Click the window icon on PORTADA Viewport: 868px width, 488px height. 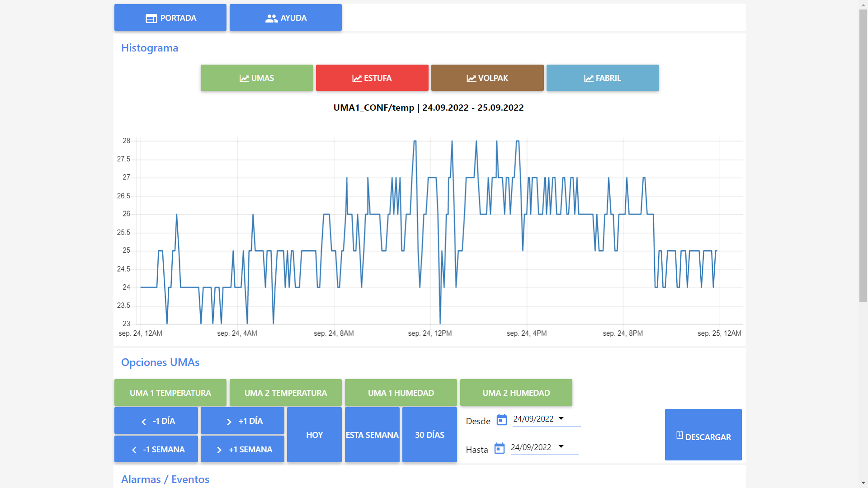tap(151, 19)
